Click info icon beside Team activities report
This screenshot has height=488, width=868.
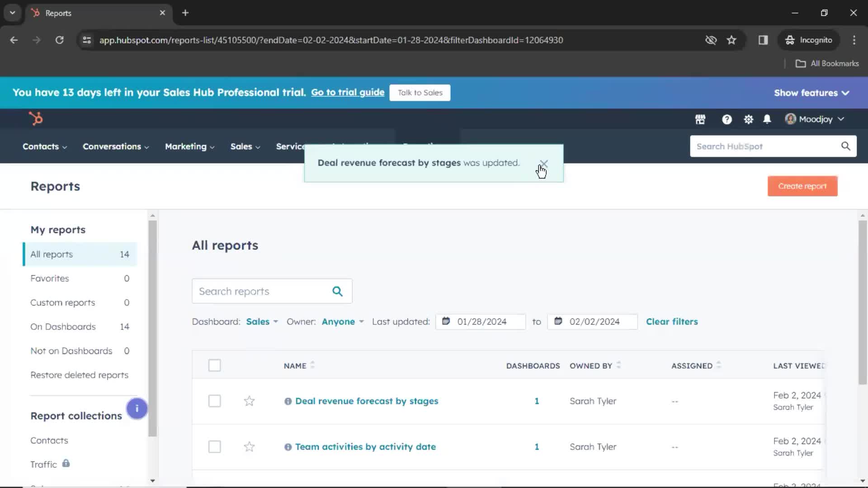click(x=288, y=447)
